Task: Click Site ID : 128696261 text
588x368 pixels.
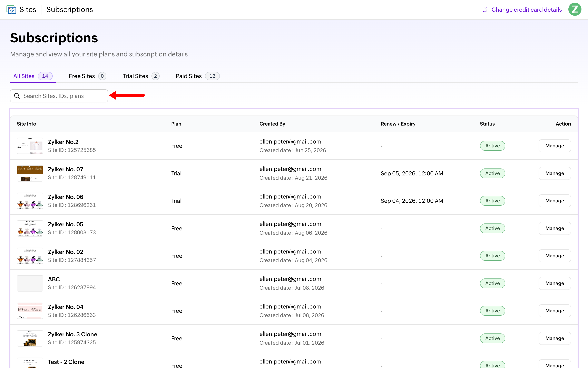Action: (72, 205)
